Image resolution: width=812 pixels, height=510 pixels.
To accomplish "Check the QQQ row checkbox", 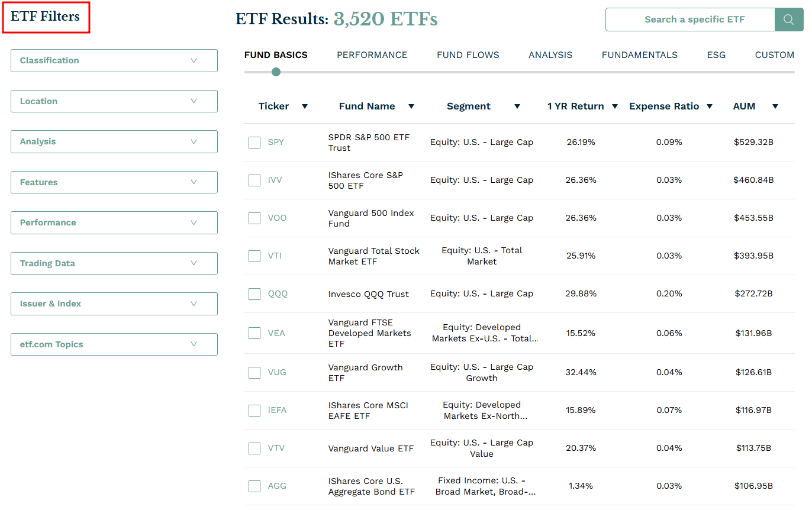I will pos(254,294).
